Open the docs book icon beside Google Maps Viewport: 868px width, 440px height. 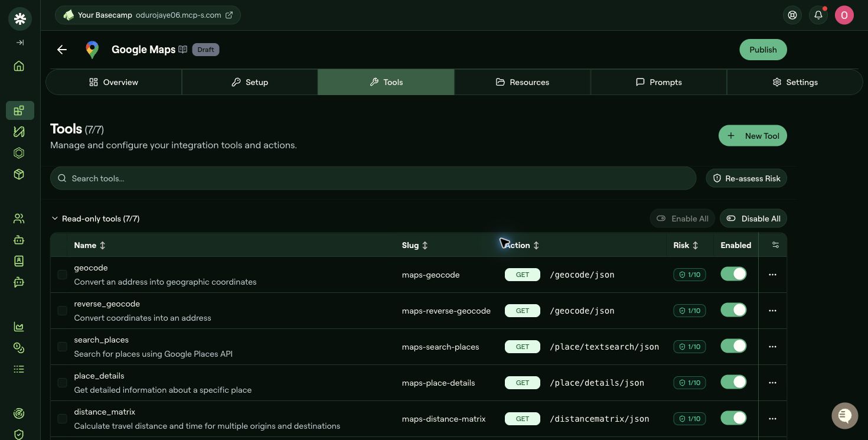(x=183, y=50)
